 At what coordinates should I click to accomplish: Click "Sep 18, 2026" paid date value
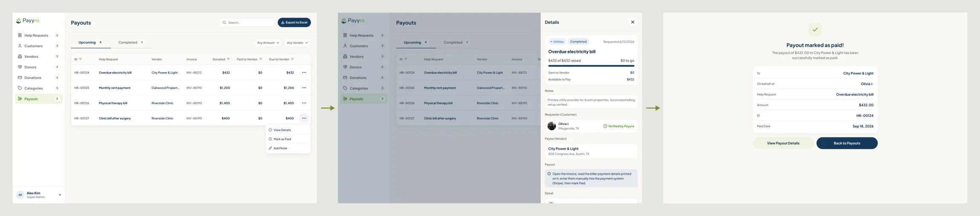(863, 126)
